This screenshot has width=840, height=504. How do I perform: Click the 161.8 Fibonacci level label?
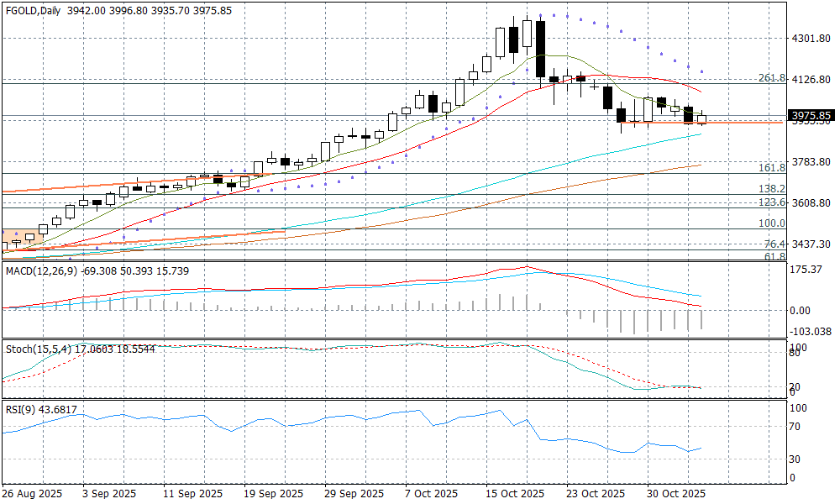coord(771,168)
